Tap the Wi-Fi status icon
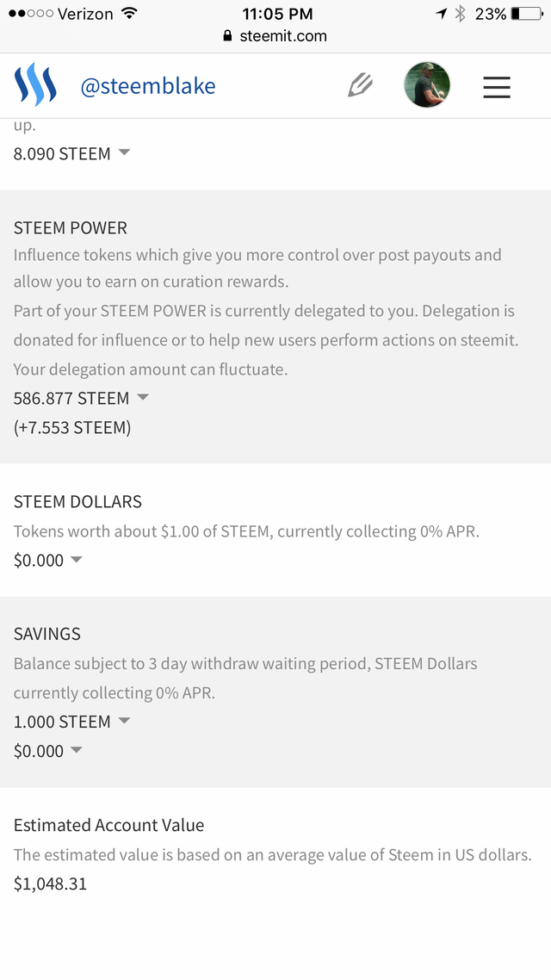The image size is (551, 980). tap(129, 14)
